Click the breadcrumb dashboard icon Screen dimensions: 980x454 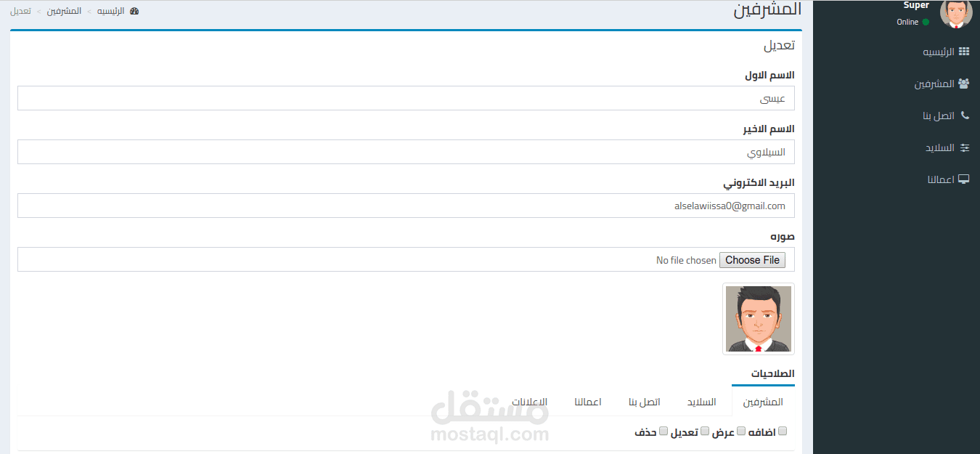134,12
